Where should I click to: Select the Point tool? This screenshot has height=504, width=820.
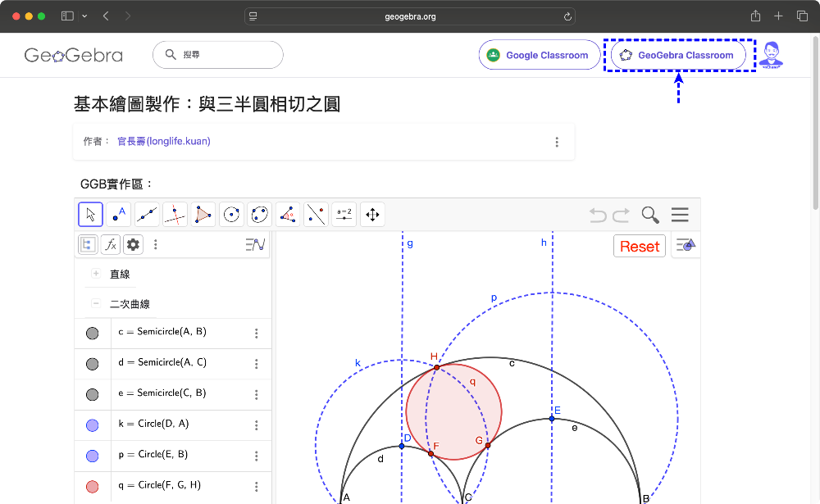point(119,215)
